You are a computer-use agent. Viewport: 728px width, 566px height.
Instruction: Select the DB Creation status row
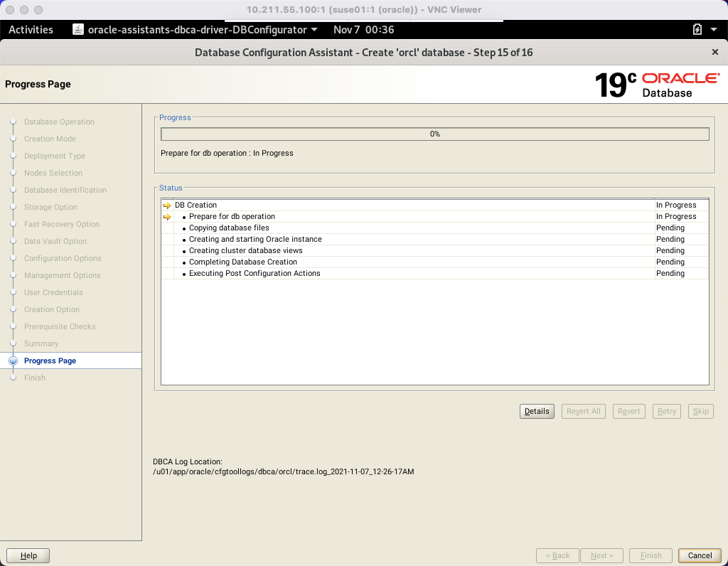point(434,205)
